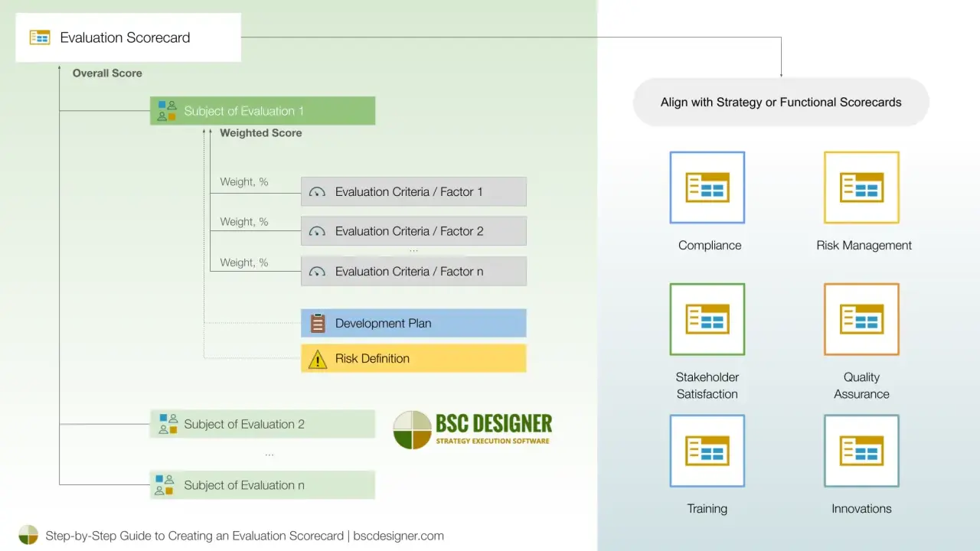This screenshot has height=551, width=980.
Task: Open the Compliance scorecard icon
Action: 707,187
